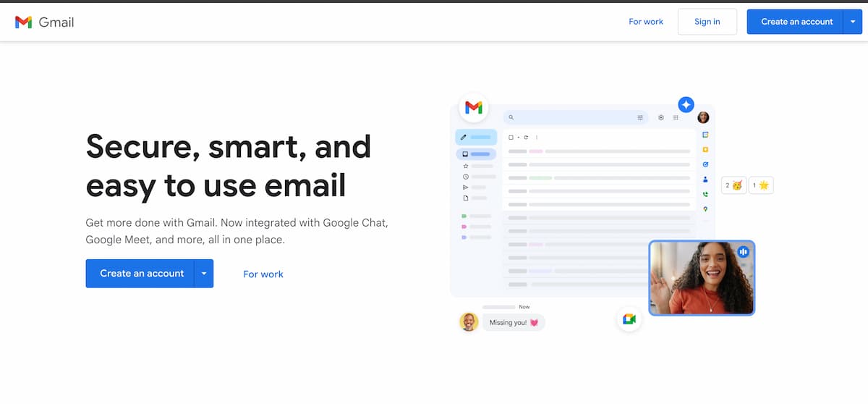
Task: Select the Inbox icon in mock sidebar
Action: click(x=465, y=154)
